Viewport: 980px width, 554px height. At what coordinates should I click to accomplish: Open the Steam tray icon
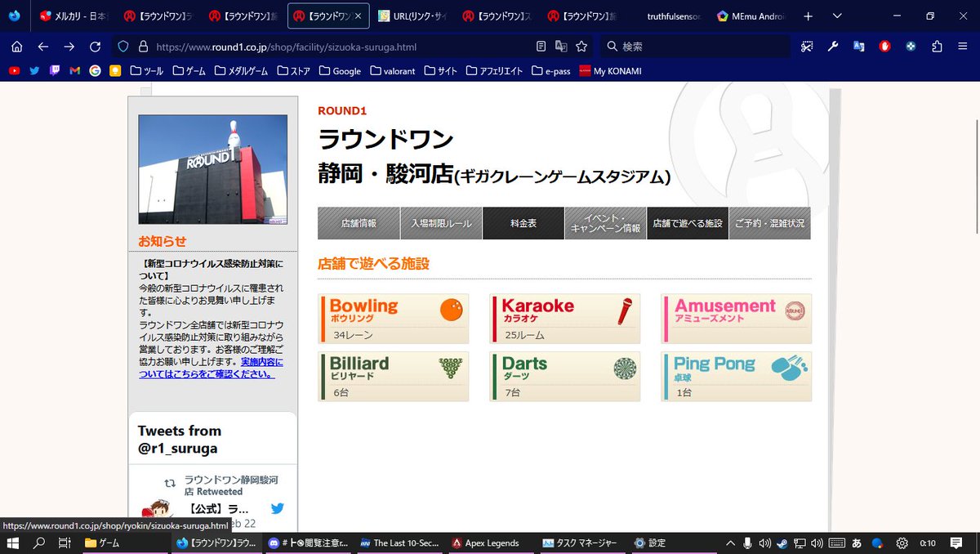(x=782, y=543)
